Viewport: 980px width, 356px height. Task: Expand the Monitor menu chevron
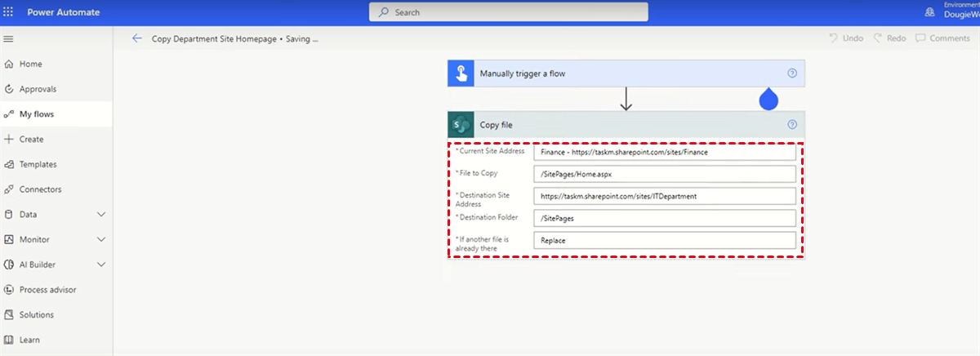101,239
